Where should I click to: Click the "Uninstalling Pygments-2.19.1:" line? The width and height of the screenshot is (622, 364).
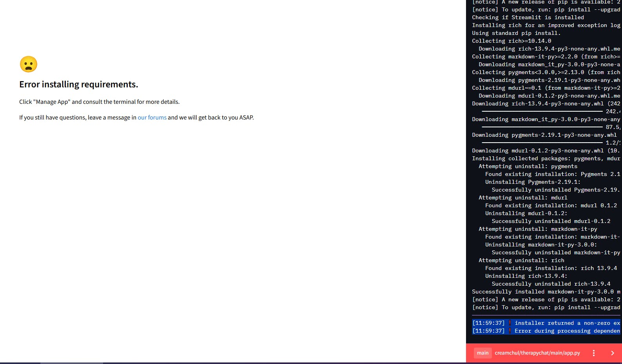(533, 182)
